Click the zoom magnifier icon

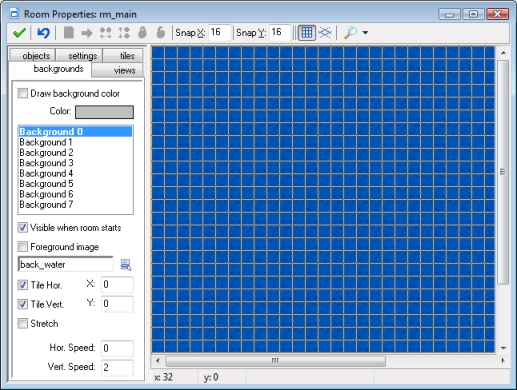tap(350, 32)
